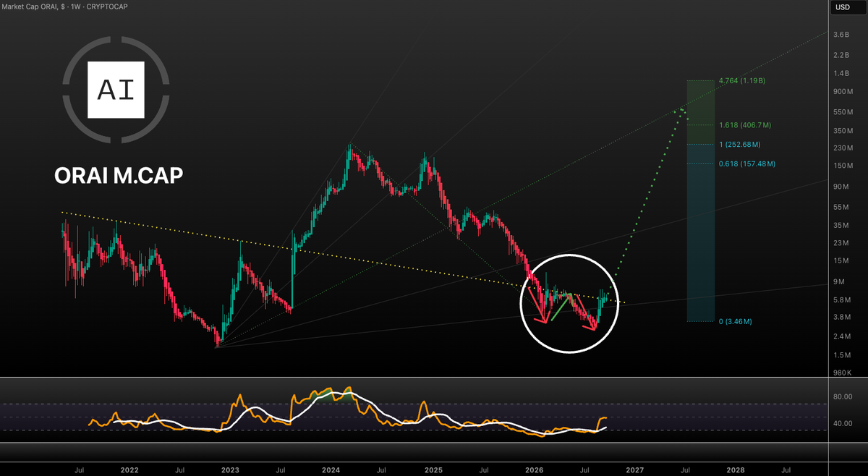
Task: Click the 9M price axis label
Action: click(x=839, y=282)
